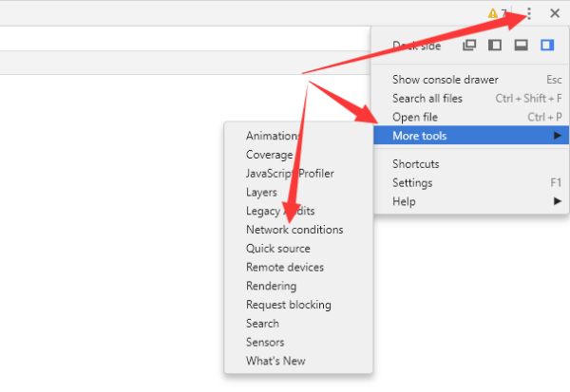Open Request blocking tool

click(288, 305)
